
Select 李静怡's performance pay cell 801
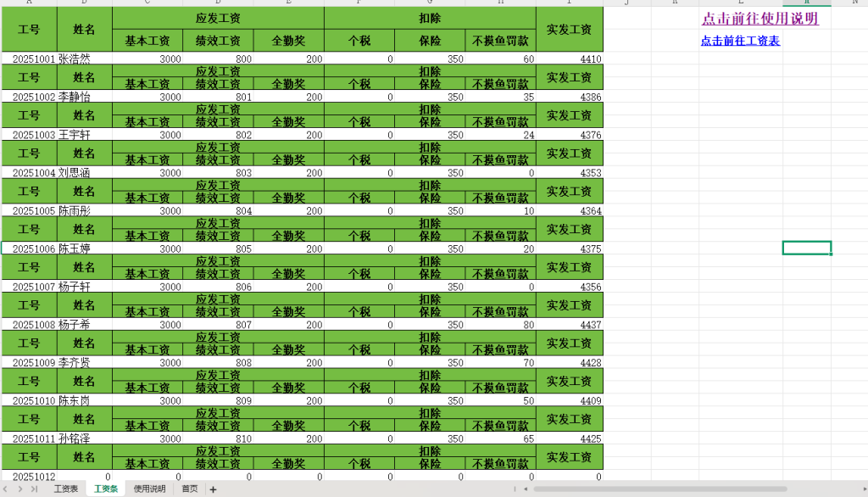coord(218,98)
